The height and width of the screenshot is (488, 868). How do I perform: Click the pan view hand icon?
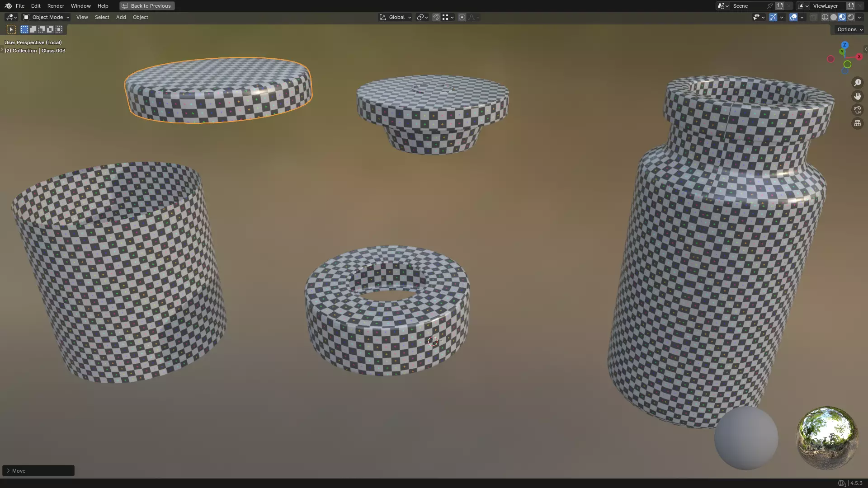coord(857,96)
